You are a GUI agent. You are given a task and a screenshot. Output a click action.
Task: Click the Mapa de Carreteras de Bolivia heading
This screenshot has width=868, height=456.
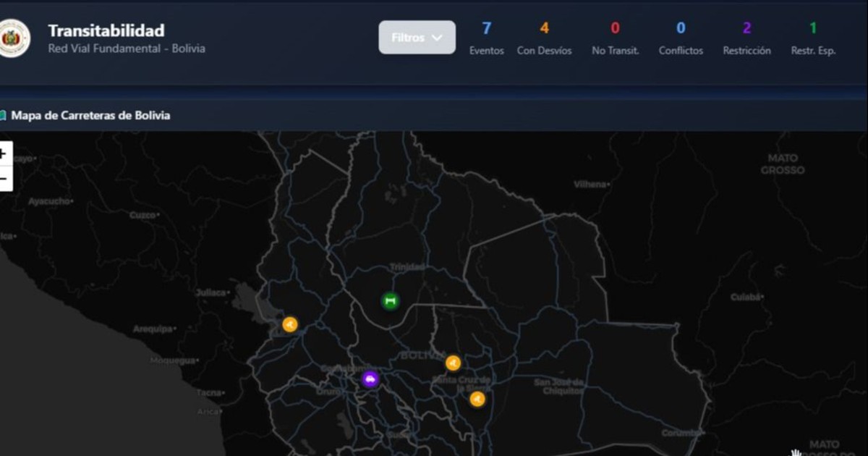(x=90, y=115)
